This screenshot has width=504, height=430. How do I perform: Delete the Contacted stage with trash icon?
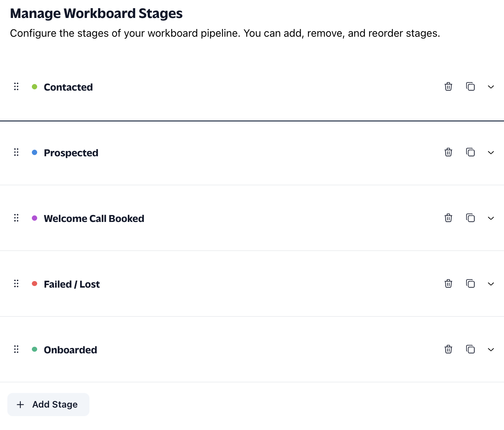(448, 86)
